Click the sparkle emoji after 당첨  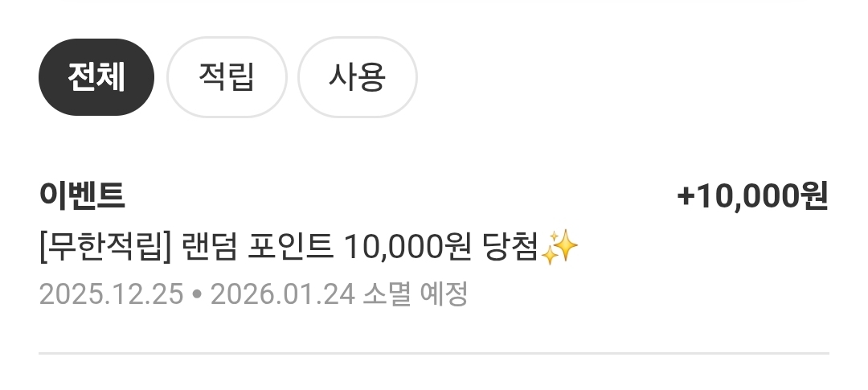(x=559, y=247)
